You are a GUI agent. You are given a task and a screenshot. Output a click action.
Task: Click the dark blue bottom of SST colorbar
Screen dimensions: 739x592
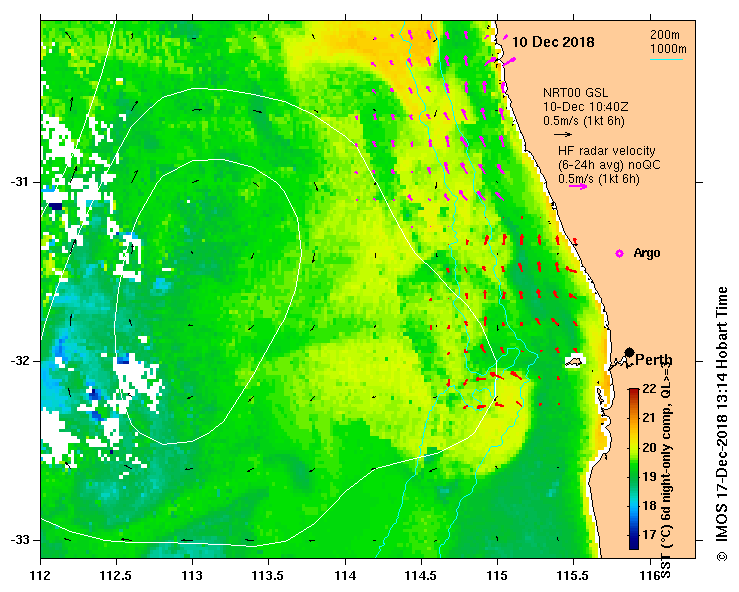pos(634,544)
